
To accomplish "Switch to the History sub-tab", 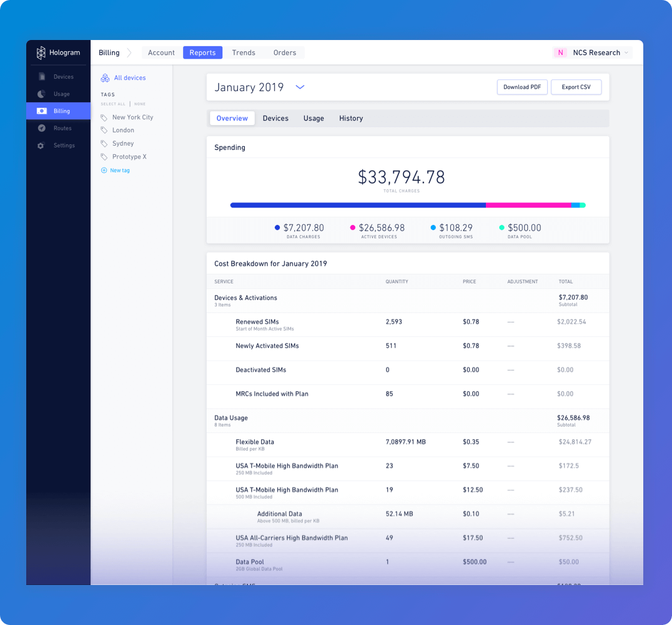I will point(351,118).
